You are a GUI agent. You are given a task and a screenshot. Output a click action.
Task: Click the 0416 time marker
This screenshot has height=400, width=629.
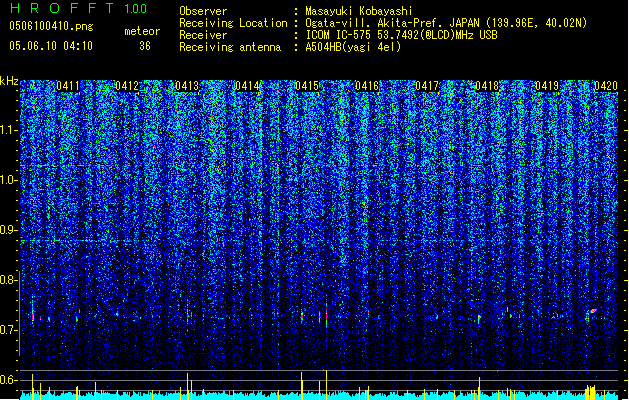click(367, 86)
